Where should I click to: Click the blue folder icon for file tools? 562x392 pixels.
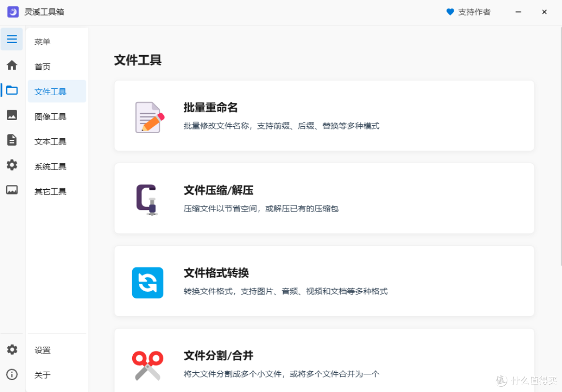coord(12,90)
